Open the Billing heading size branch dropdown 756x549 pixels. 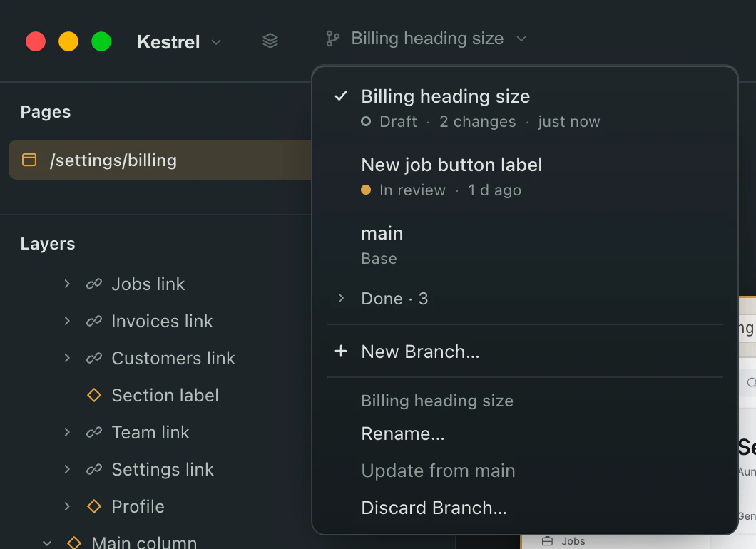426,39
